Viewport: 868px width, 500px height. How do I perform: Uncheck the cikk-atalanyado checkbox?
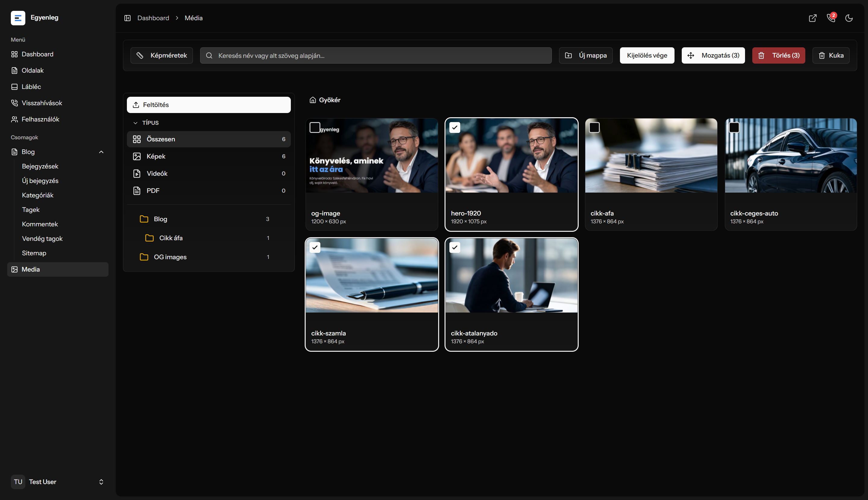tap(454, 247)
